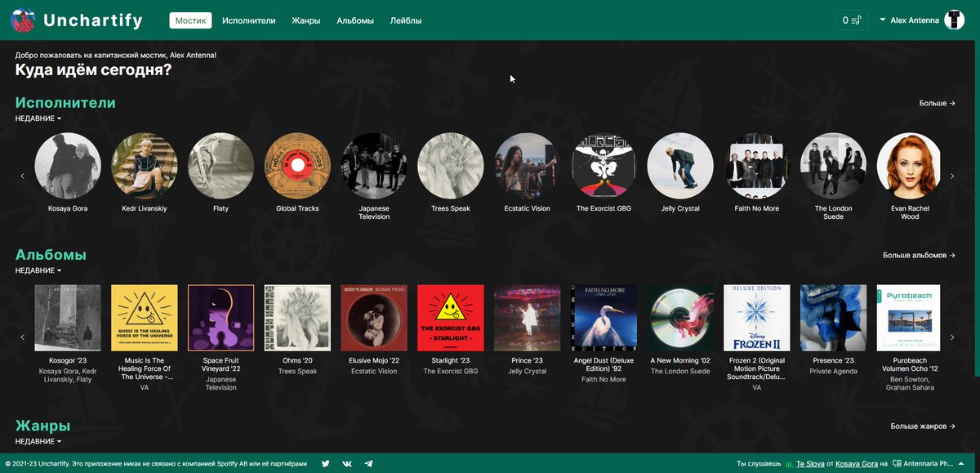The width and height of the screenshot is (980, 473).
Task: Open A New Morning '02 album cover
Action: 680,318
